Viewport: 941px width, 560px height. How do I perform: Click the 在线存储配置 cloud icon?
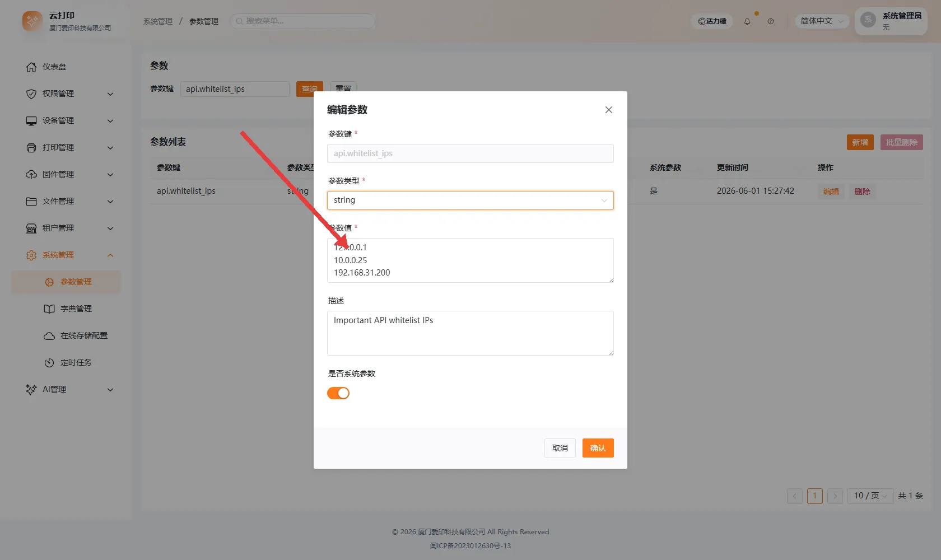49,336
